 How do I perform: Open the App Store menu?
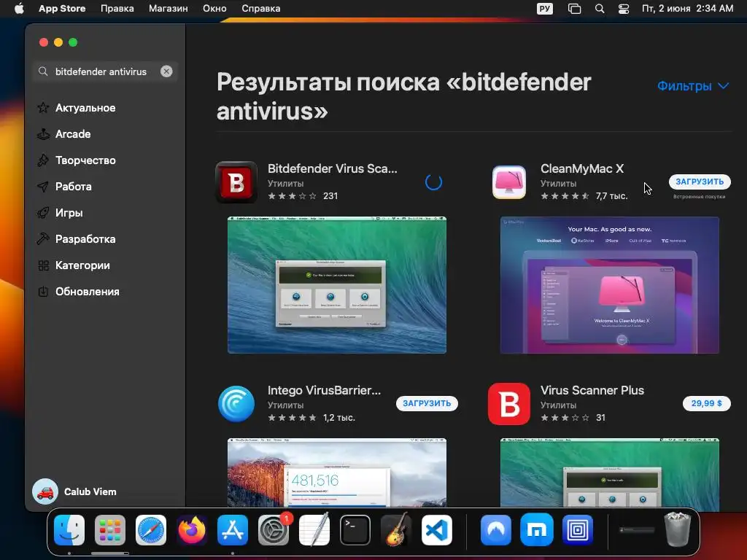pos(62,9)
